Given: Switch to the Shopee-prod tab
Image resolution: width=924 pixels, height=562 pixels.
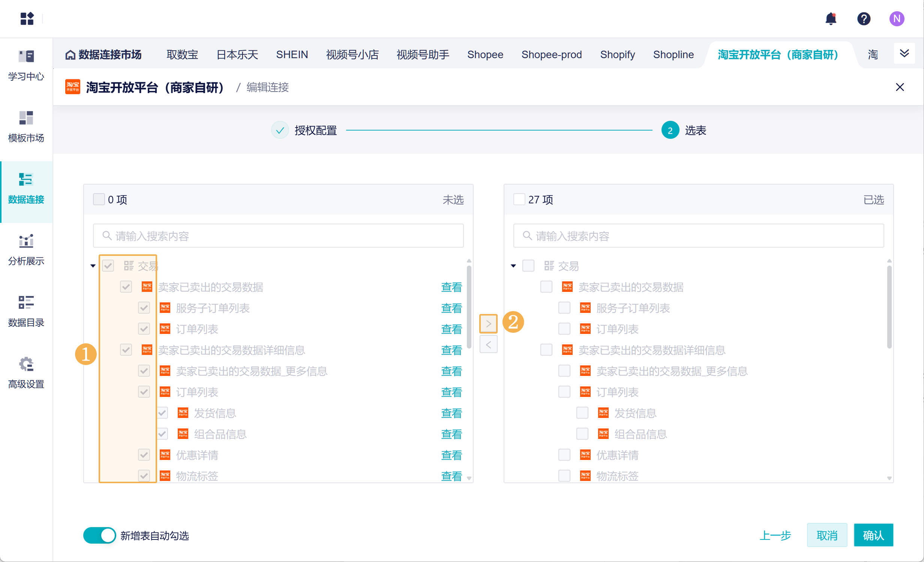Looking at the screenshot, I should pyautogui.click(x=552, y=55).
